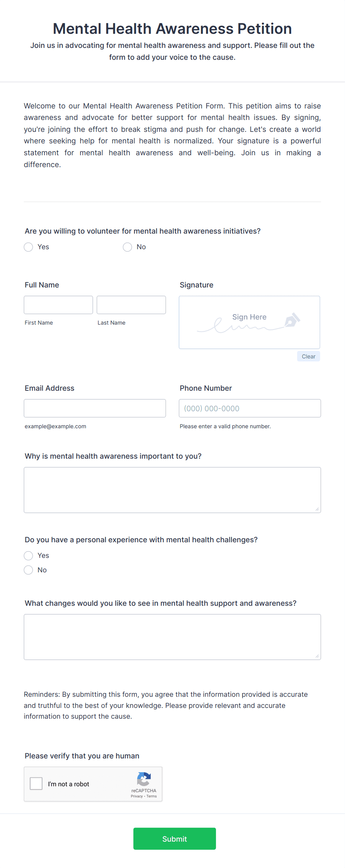Click resize handle of importance text area

pos(317,509)
